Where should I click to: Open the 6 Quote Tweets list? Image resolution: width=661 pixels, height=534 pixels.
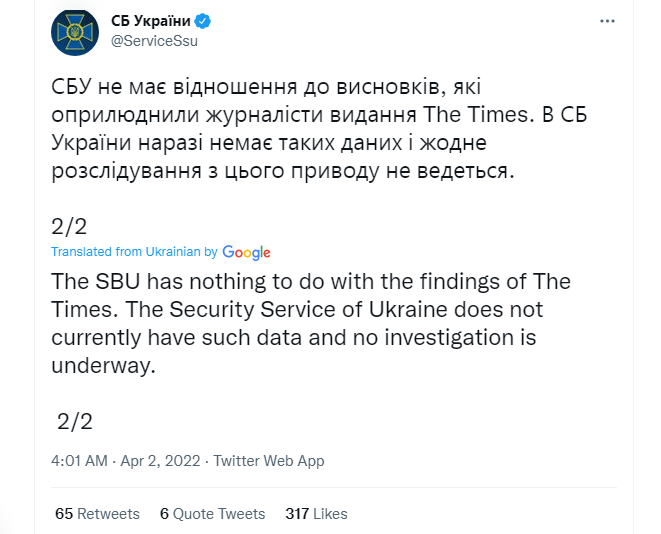tap(212, 513)
